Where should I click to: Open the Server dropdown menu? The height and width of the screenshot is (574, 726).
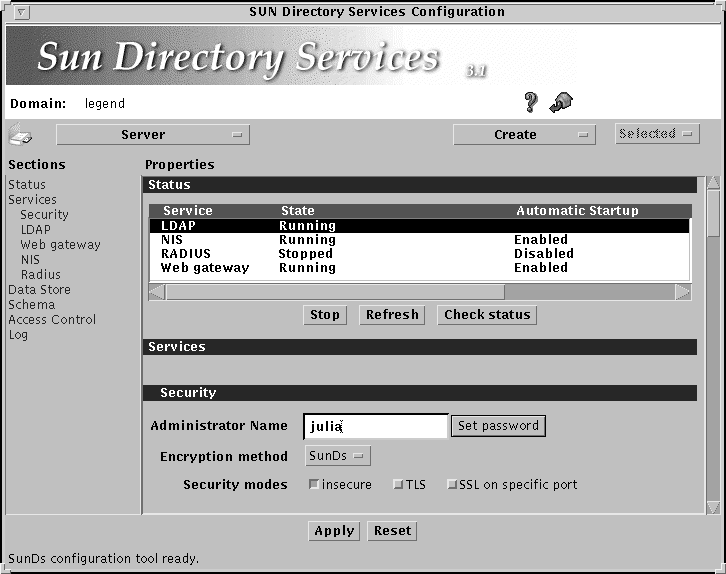pos(153,135)
